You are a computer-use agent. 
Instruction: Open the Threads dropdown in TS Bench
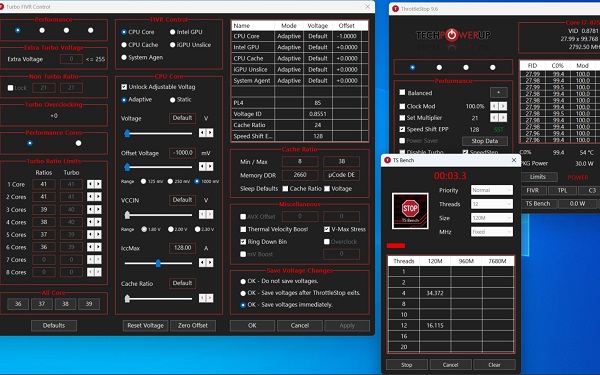coord(491,204)
